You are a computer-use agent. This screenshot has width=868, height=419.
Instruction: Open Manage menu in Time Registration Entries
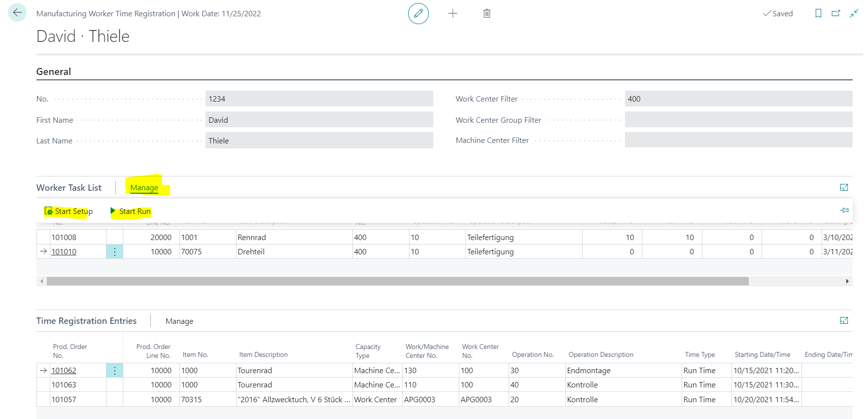point(179,321)
